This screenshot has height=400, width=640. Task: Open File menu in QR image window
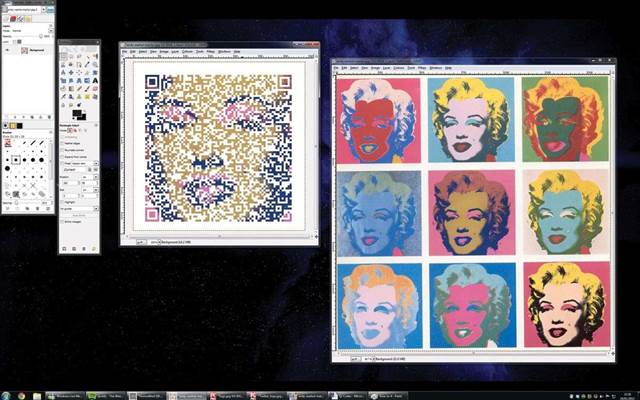124,51
